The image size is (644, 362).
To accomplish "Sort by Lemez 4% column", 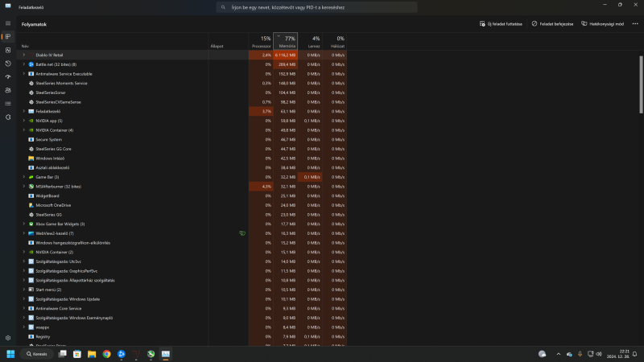I will (310, 42).
